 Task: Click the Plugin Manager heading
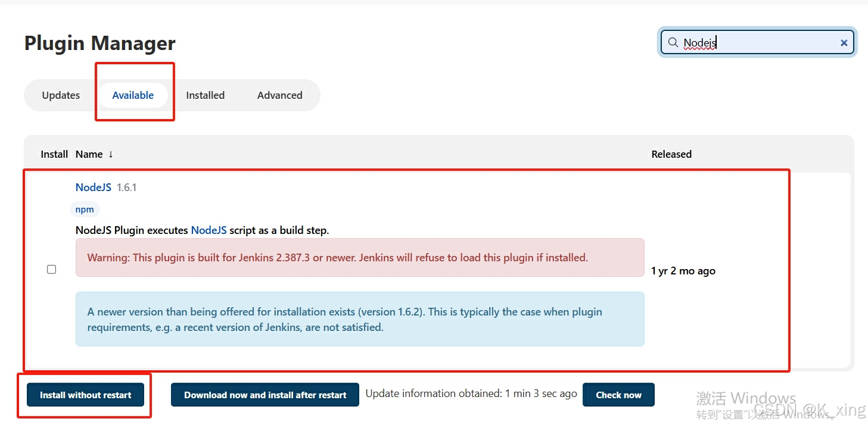click(x=100, y=43)
